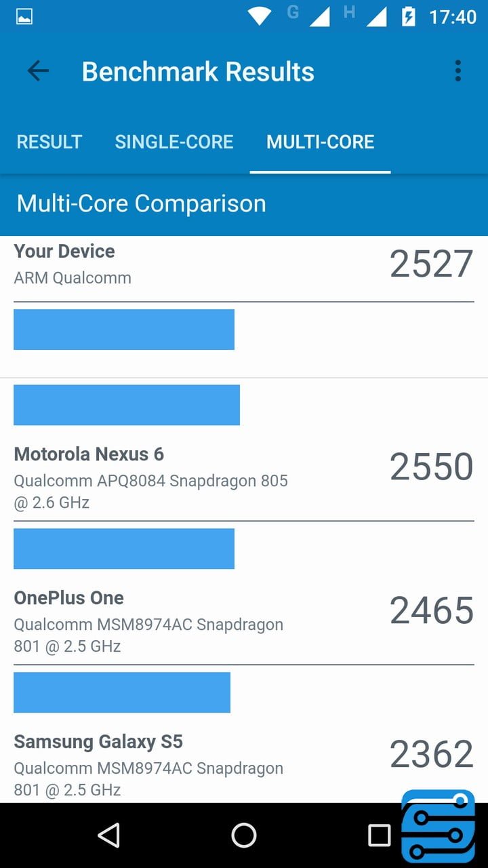The image size is (488, 868).
Task: Tap the back arrow icon
Action: [x=38, y=71]
